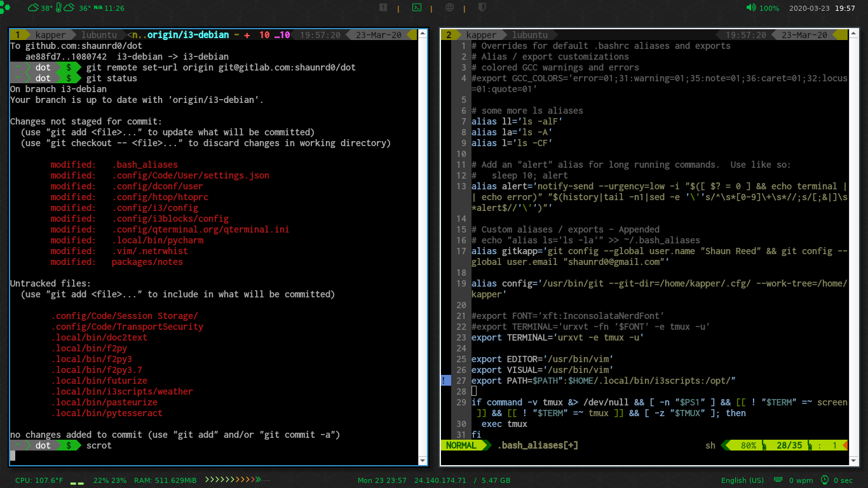This screenshot has width=868, height=488.
Task: Switch to the terminal workspace icon
Action: point(417,8)
